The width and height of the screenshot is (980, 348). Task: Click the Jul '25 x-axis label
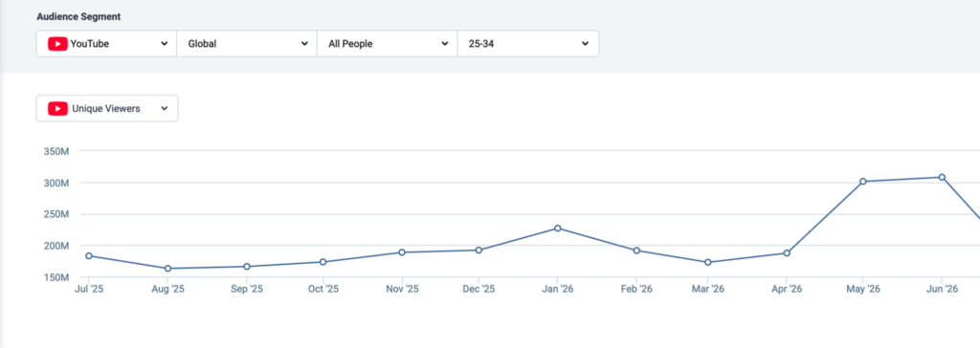click(89, 290)
